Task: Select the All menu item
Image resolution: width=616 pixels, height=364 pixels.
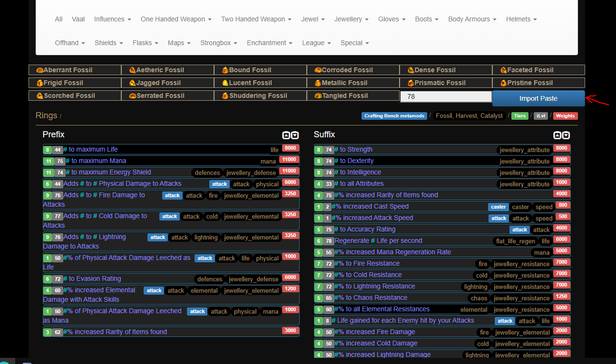Action: [59, 19]
